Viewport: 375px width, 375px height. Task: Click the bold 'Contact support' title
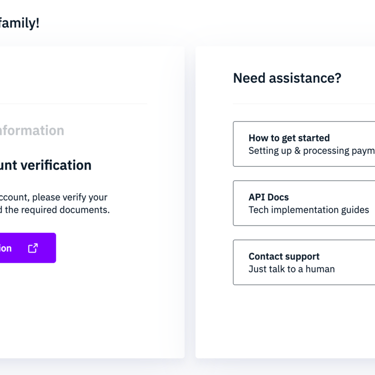284,256
